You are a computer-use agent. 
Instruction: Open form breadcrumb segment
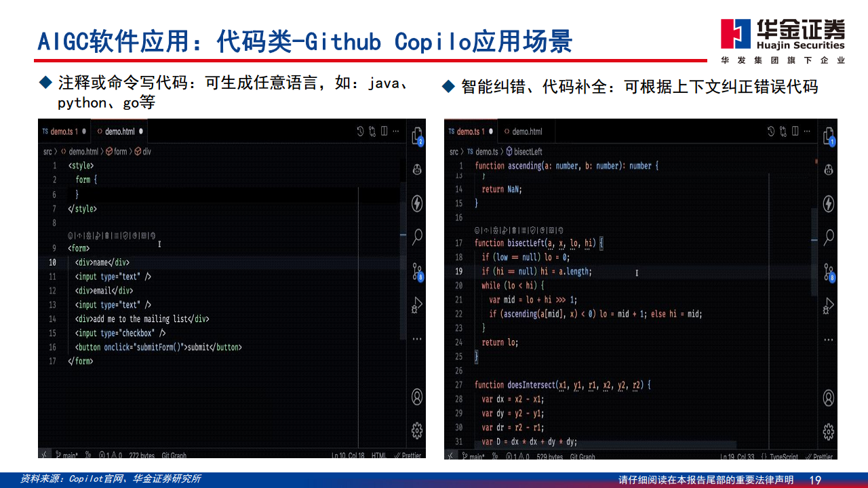[x=117, y=152]
